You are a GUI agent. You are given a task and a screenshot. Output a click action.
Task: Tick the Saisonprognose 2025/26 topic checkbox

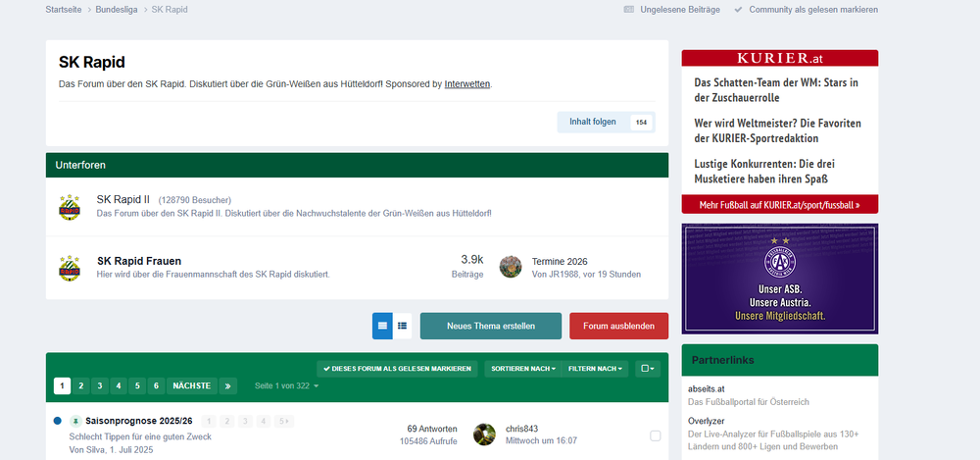655,435
